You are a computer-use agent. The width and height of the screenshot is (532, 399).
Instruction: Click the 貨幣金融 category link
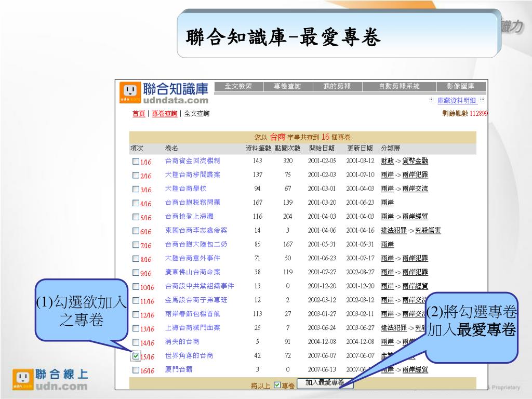tap(415, 161)
